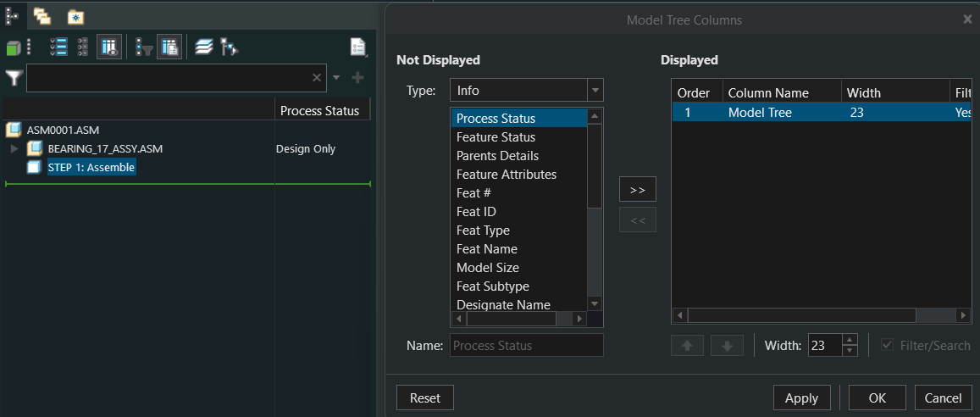Toggle the Filter/Search checkbox
This screenshot has width=980, height=417.
887,345
